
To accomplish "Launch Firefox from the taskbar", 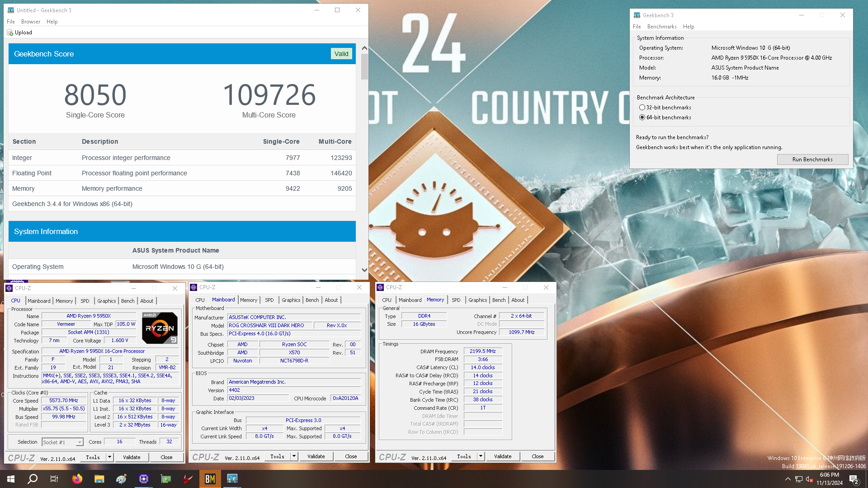I will (77, 479).
